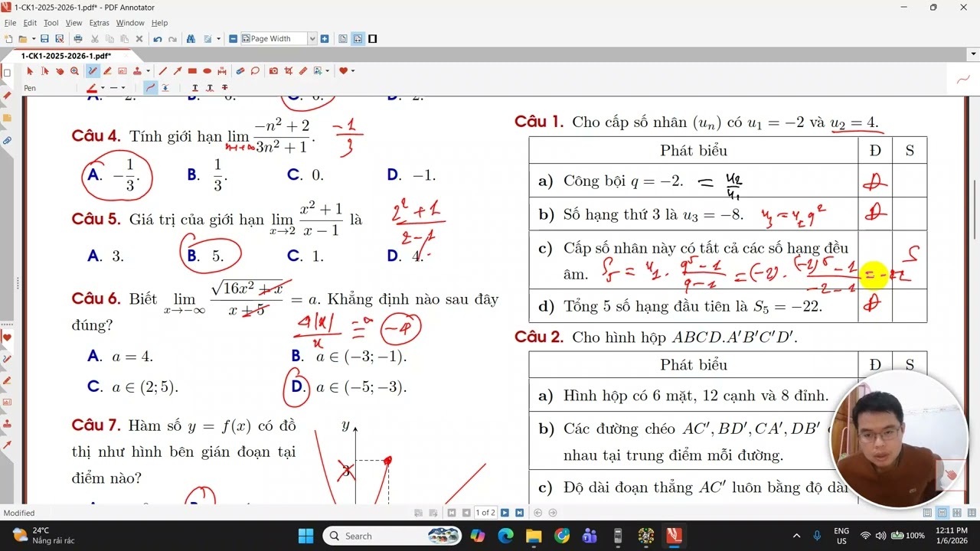
Task: Click the red pen color swatch
Action: [92, 87]
